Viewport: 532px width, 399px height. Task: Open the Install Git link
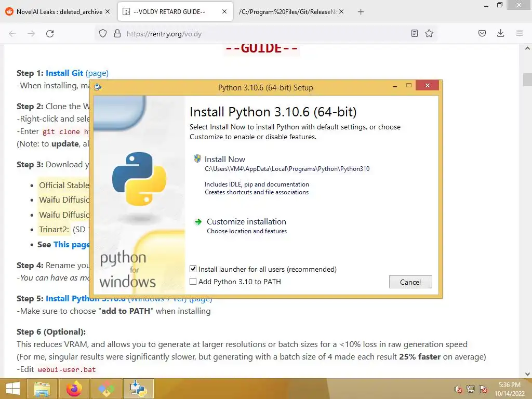coord(64,73)
